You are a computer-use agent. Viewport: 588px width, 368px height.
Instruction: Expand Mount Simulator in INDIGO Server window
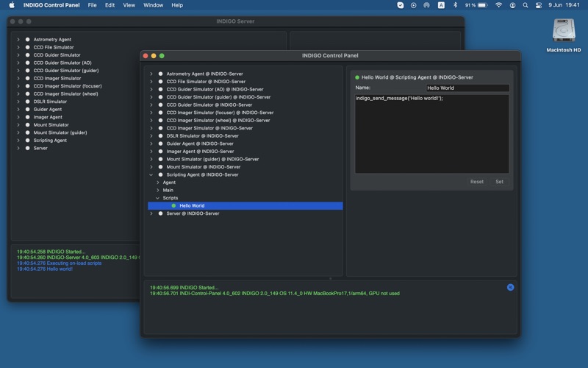click(x=18, y=124)
